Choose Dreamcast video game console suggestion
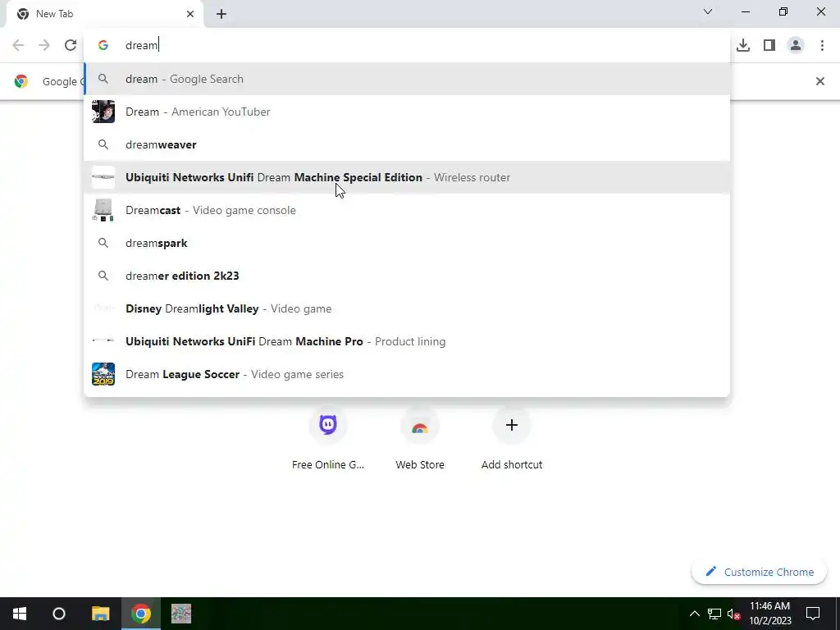The width and height of the screenshot is (840, 630). (x=407, y=210)
